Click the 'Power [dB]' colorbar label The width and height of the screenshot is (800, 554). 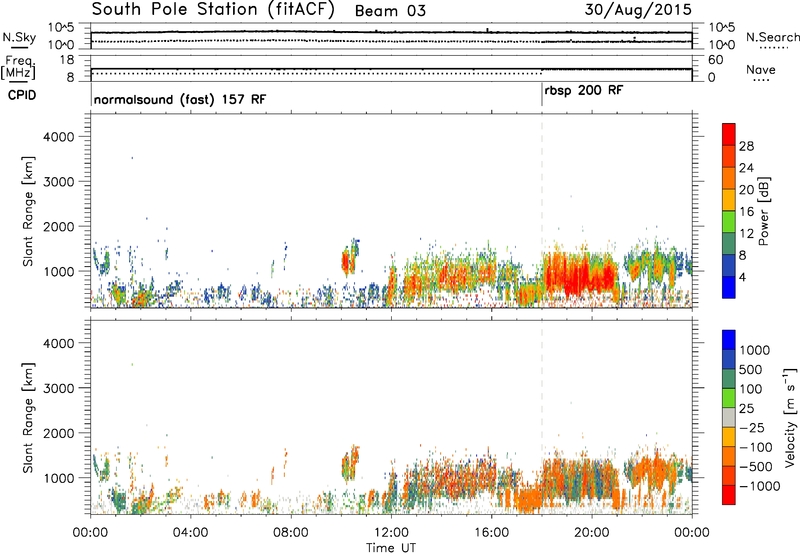pyautogui.click(x=763, y=211)
